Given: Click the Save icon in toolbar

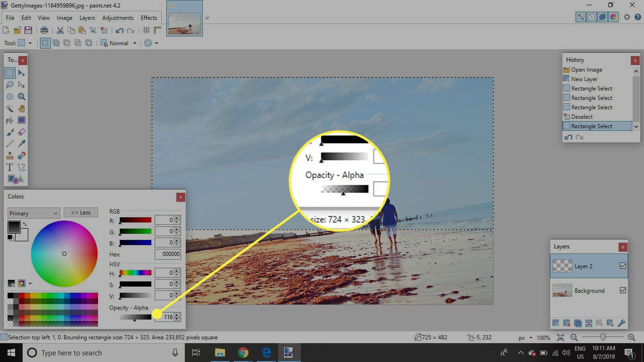Looking at the screenshot, I should [28, 30].
